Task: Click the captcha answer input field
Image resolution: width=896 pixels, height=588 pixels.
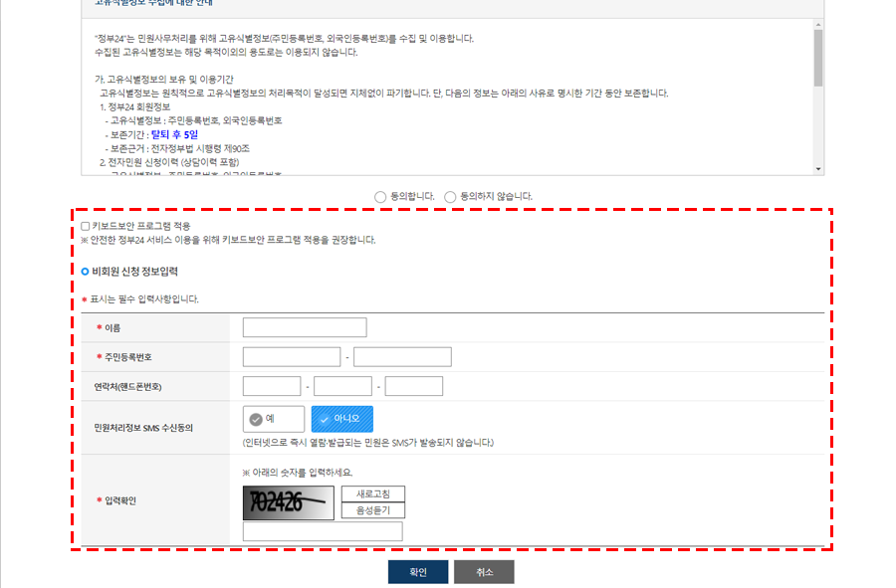Action: pos(323,531)
